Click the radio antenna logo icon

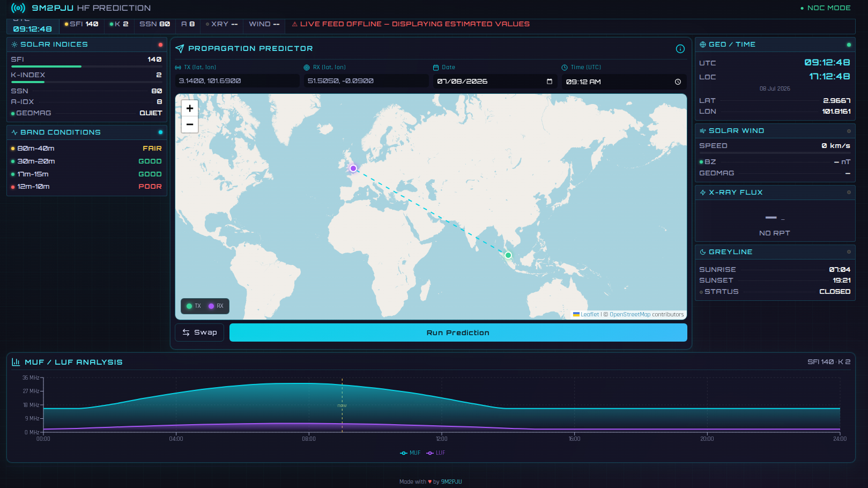pyautogui.click(x=18, y=8)
